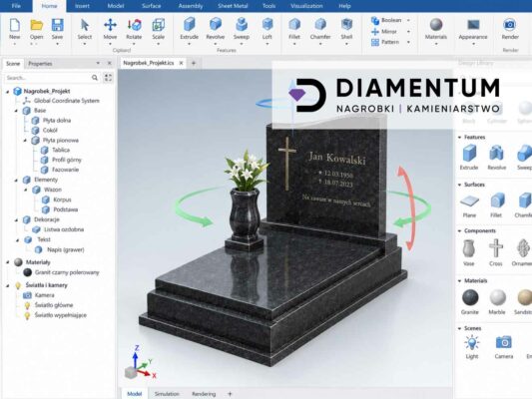Viewport: 532px width, 399px height.
Task: Save the project with Save icon
Action: tap(57, 25)
